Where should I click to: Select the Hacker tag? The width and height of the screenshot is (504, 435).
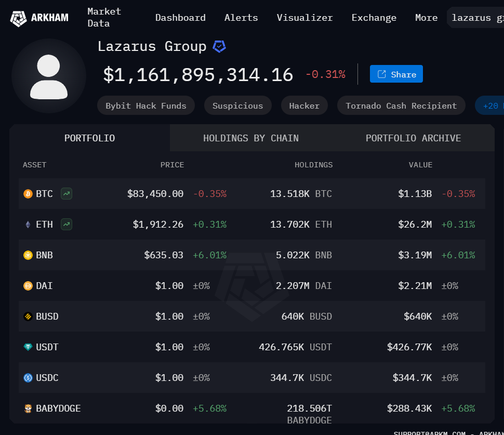point(304,106)
